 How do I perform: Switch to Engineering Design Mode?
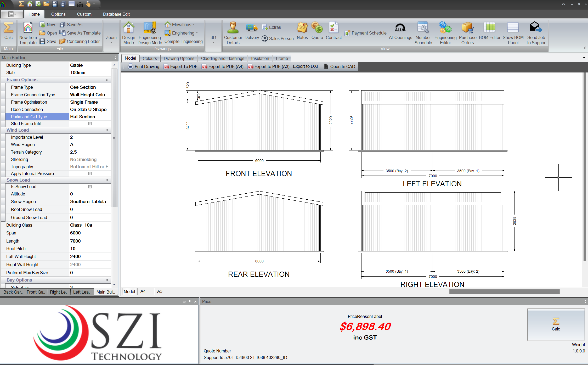coord(150,33)
